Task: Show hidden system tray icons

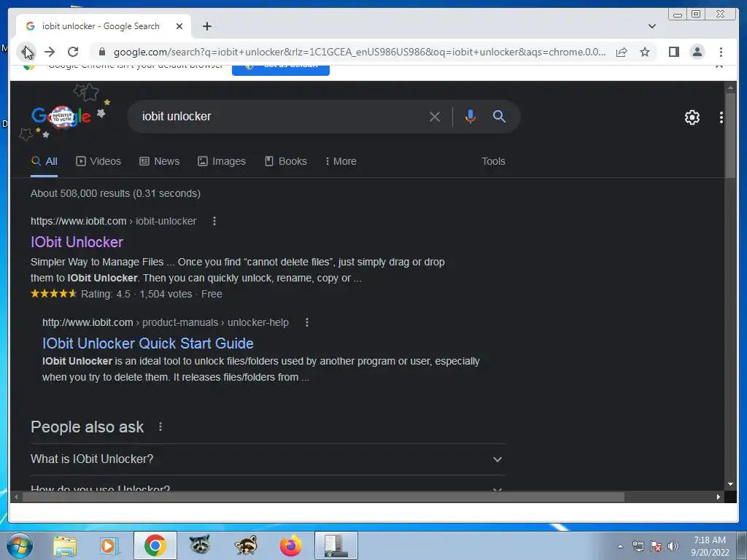Action: (620, 546)
